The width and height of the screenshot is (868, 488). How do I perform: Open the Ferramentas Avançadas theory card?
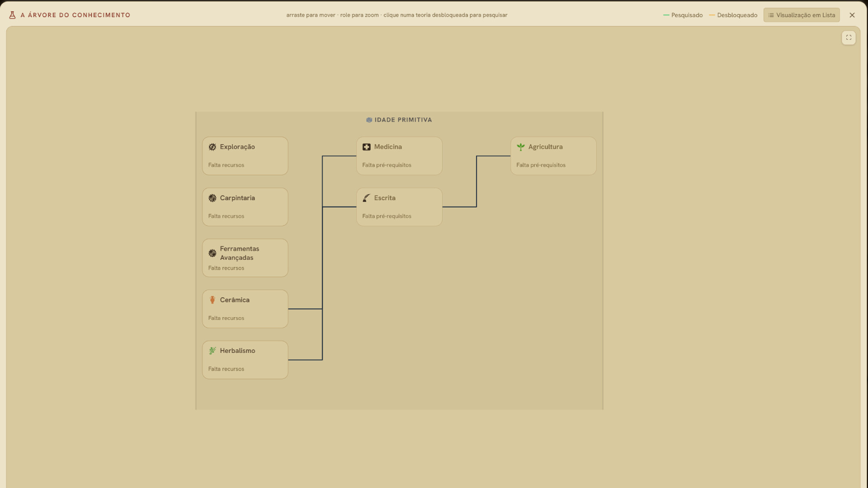245,258
